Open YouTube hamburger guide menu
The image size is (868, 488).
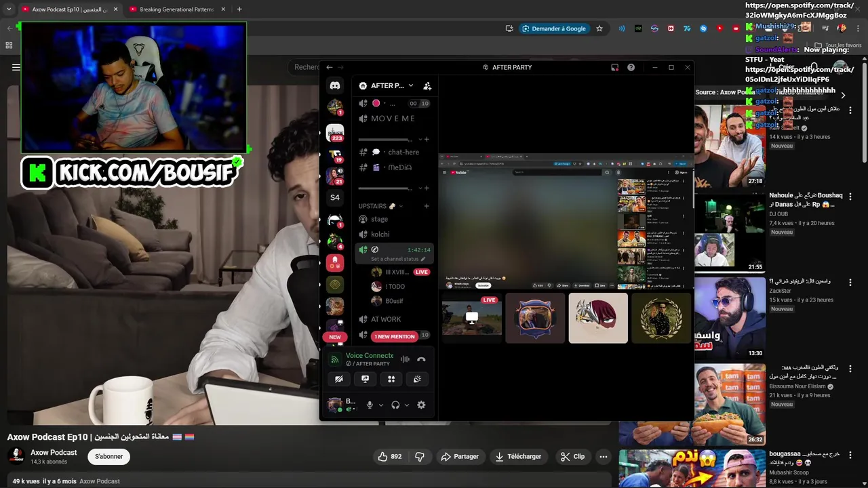(16, 67)
